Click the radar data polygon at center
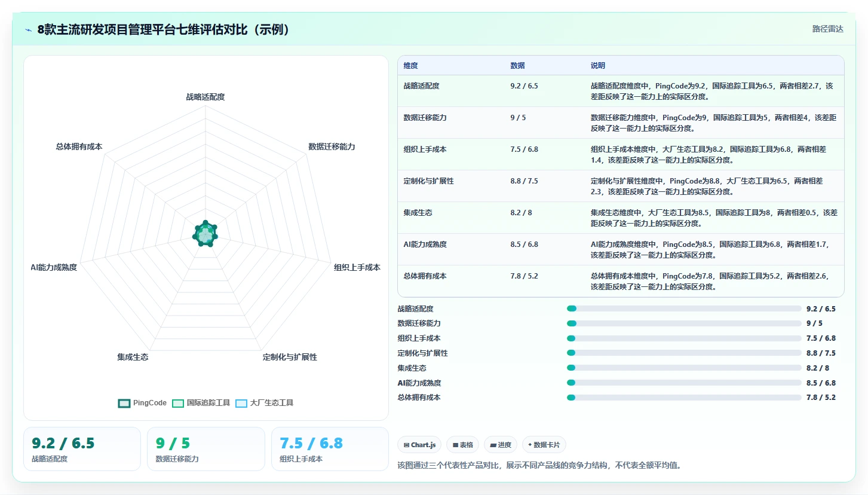 [206, 235]
